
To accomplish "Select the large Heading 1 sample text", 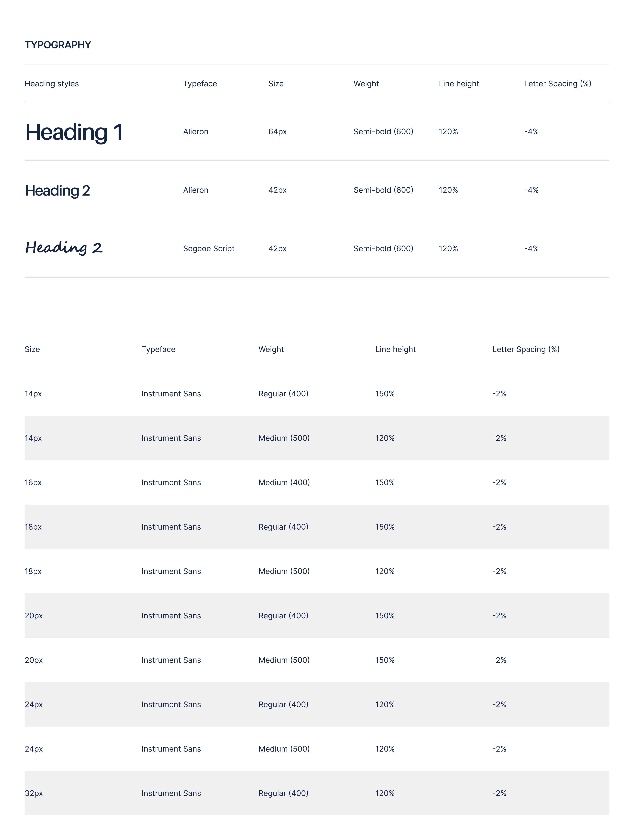I will coord(74,132).
